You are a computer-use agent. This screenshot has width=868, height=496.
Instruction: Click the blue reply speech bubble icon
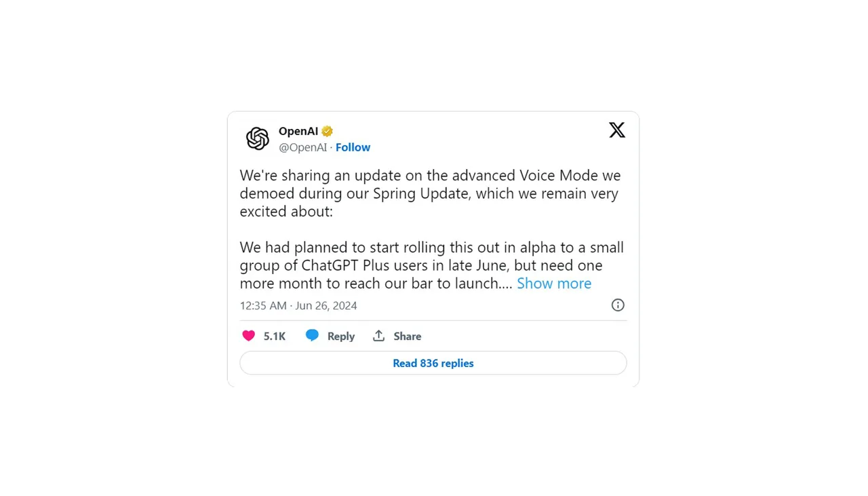(312, 336)
